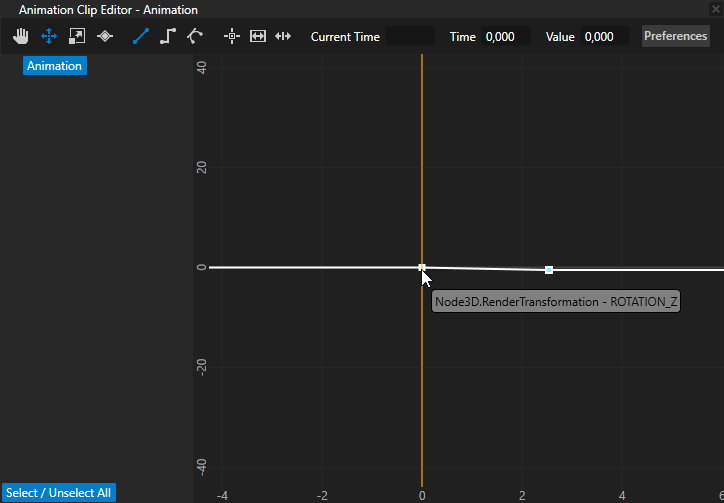724x503 pixels.
Task: Select the Pan hand tool
Action: 22,36
